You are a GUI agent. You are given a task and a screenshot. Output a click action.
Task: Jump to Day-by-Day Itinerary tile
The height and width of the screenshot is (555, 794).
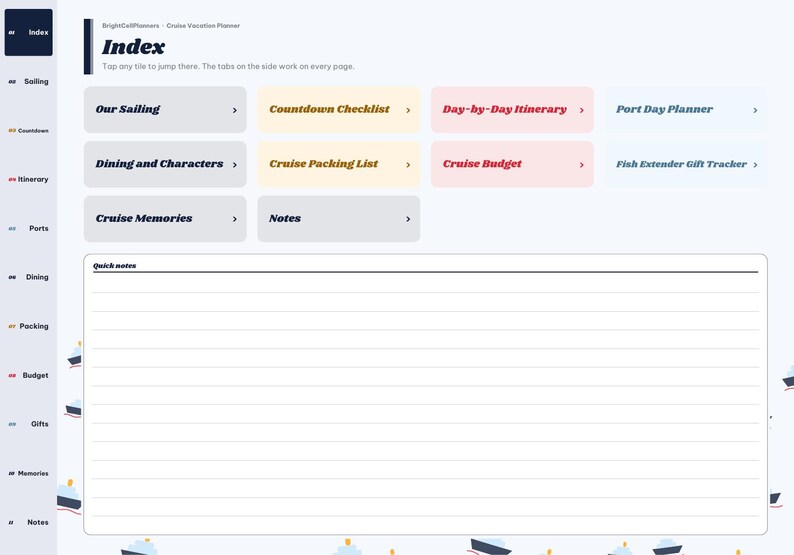point(512,109)
